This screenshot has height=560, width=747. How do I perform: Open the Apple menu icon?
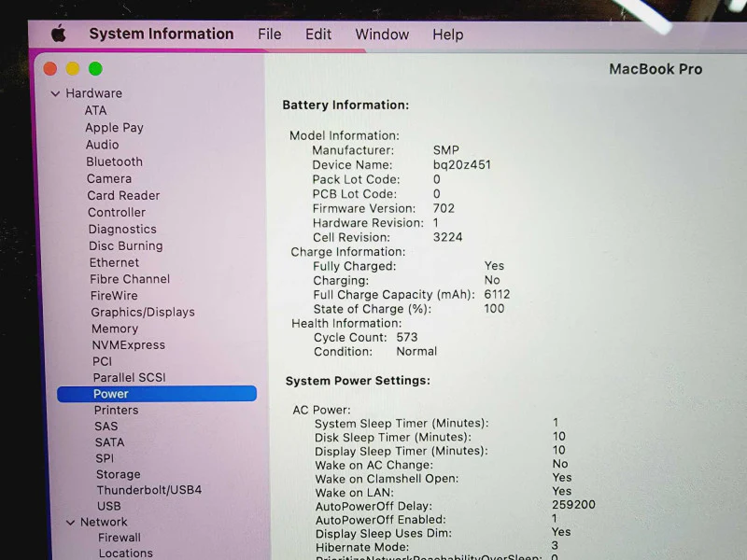pos(59,34)
